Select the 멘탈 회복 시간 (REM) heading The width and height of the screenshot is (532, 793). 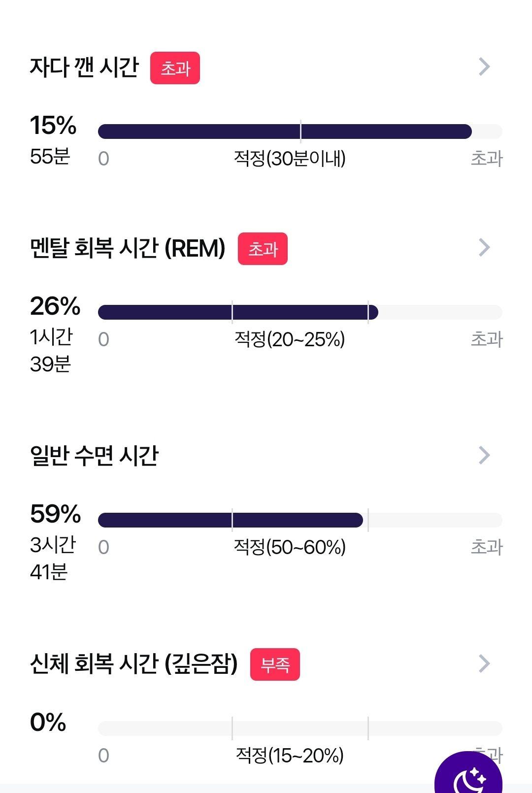(x=128, y=248)
